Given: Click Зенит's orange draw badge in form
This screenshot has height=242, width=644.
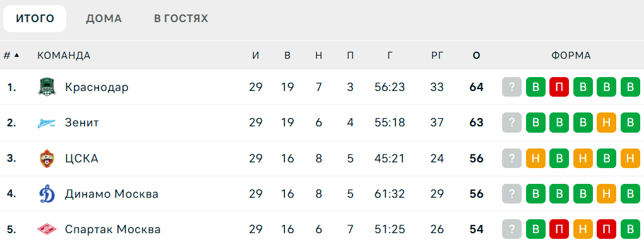Looking at the screenshot, I should click(x=607, y=123).
